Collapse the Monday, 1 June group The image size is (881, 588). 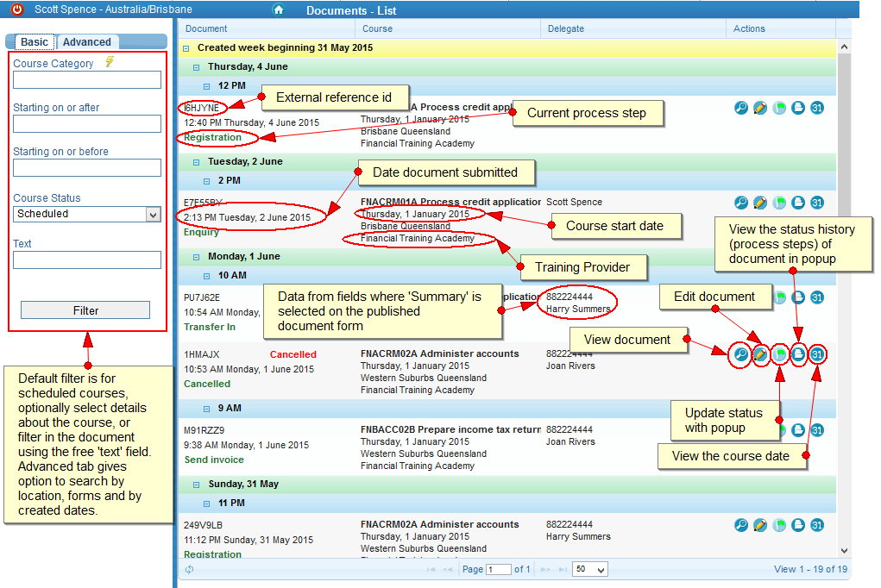tap(196, 257)
